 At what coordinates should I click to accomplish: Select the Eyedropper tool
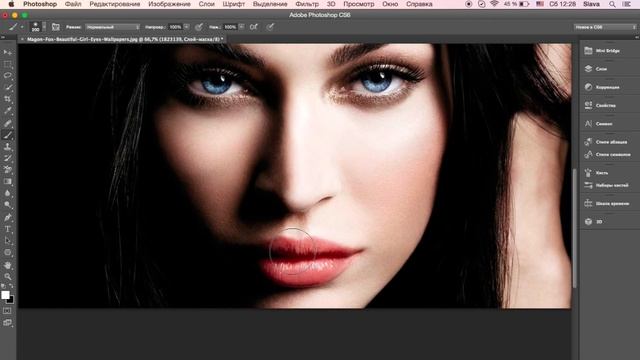pos(7,111)
